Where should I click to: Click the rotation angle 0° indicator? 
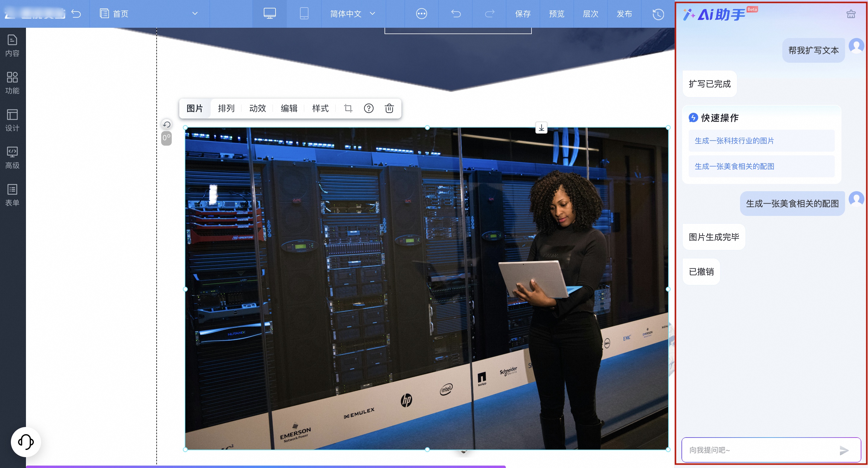point(167,138)
